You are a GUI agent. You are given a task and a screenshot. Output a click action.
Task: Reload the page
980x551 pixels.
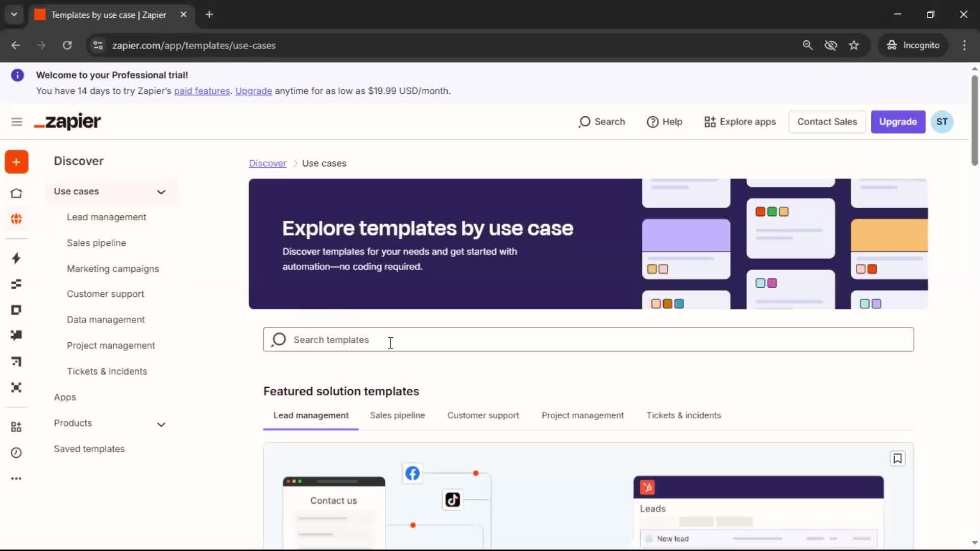67,45
